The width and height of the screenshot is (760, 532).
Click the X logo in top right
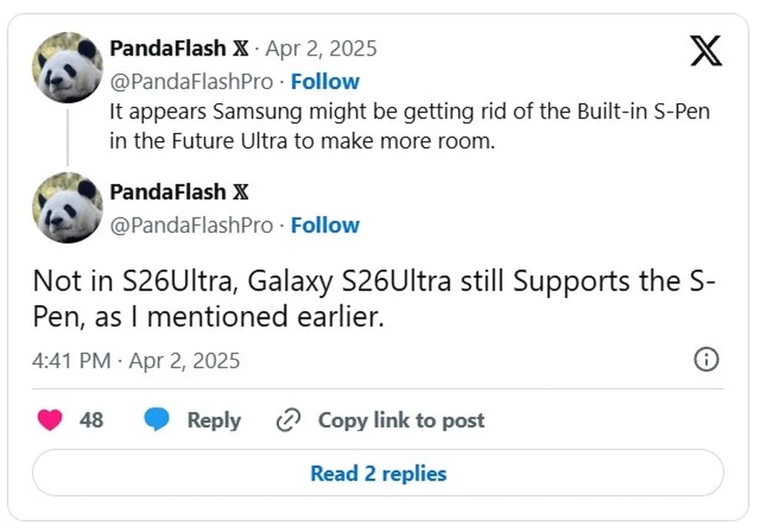(x=706, y=50)
